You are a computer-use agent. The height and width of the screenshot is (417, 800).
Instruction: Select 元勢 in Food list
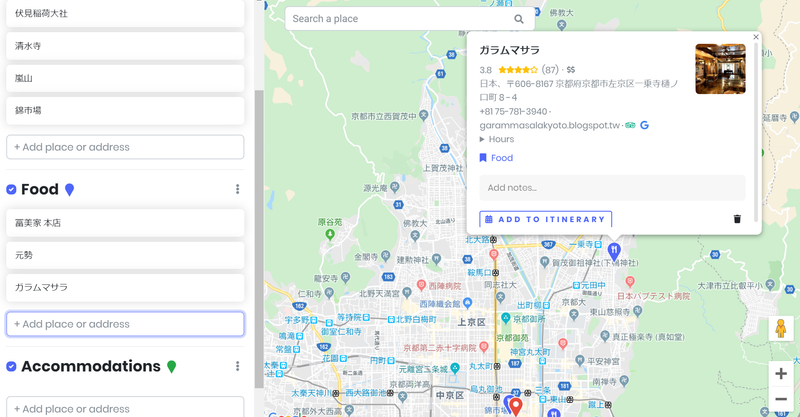(x=125, y=255)
